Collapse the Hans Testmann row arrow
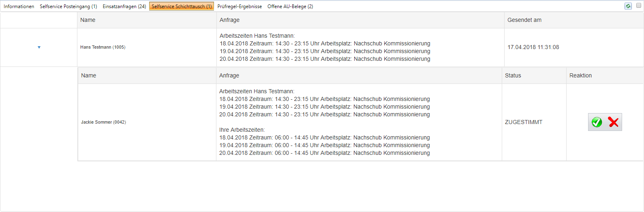644x212 pixels. coord(39,47)
